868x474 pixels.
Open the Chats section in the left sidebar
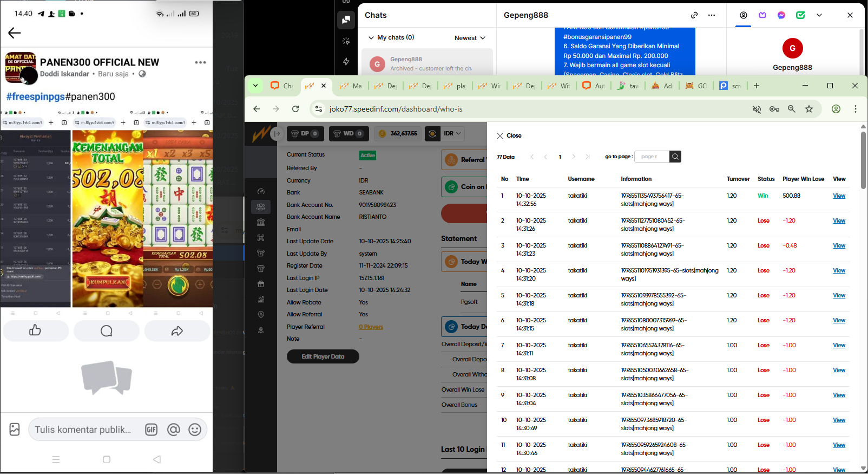pos(346,20)
